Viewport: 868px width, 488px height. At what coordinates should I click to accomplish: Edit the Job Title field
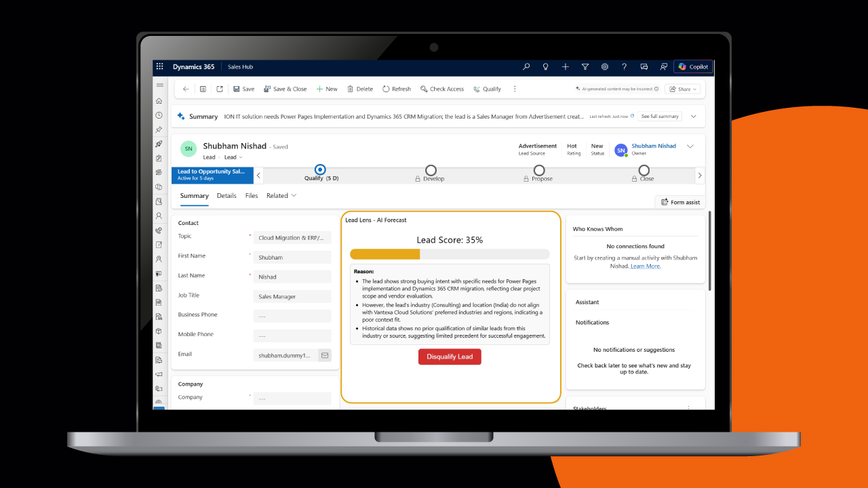pyautogui.click(x=292, y=296)
